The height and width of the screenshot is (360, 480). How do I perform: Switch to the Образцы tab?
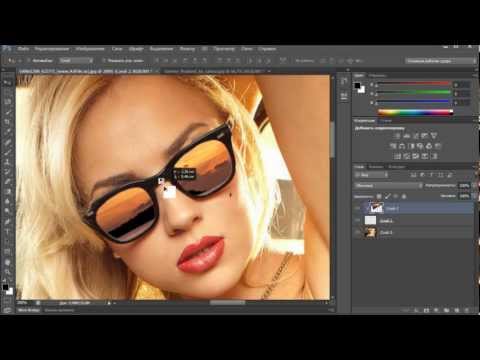click(x=378, y=75)
